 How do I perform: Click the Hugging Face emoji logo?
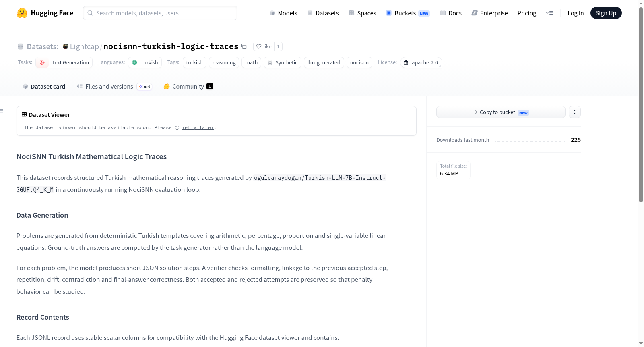coord(22,13)
